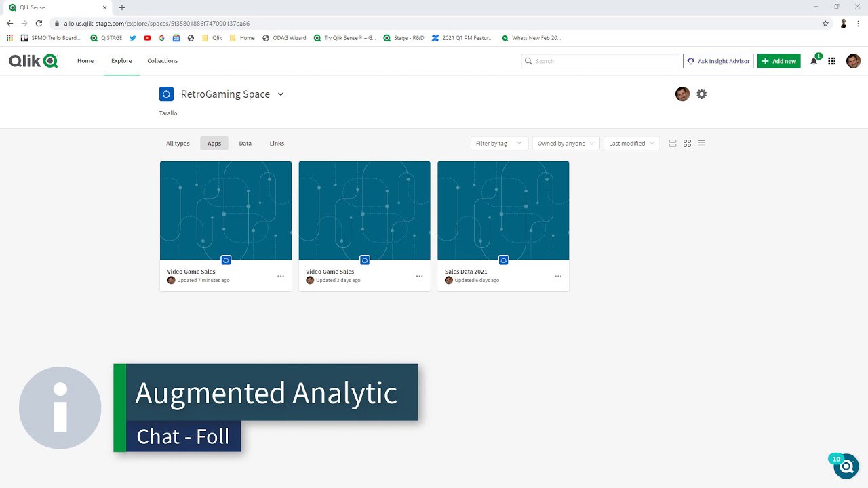Image resolution: width=868 pixels, height=488 pixels.
Task: Open the YouTube bookmark
Action: click(147, 38)
